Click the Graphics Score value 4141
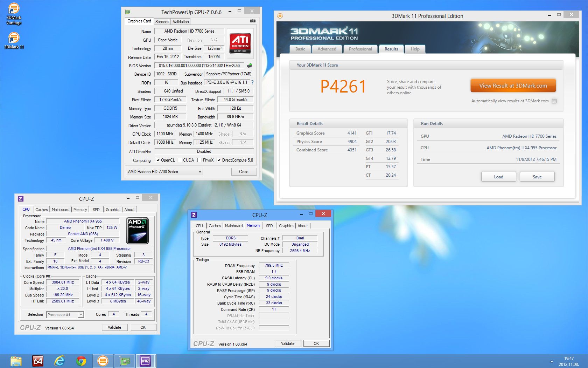Image resolution: width=588 pixels, height=368 pixels. pos(352,133)
